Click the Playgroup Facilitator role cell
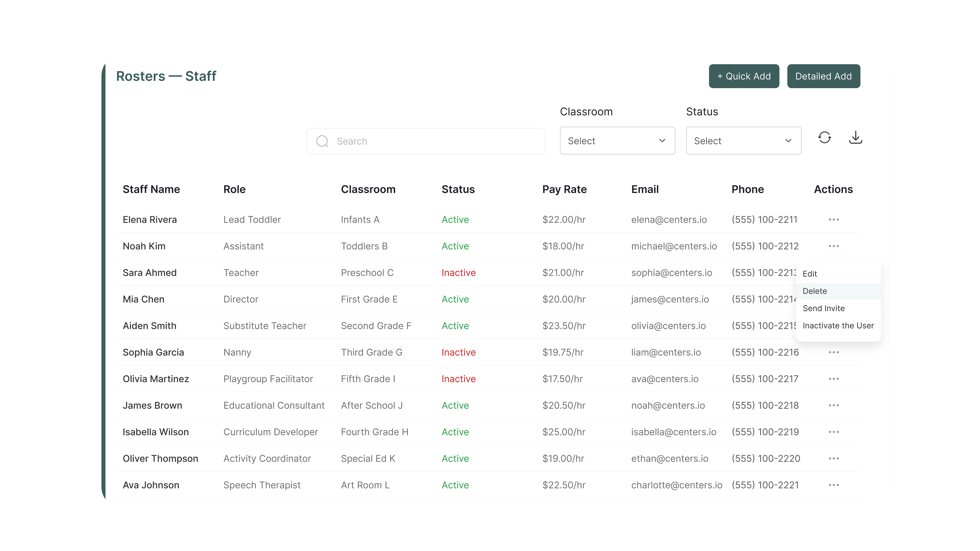 268,379
